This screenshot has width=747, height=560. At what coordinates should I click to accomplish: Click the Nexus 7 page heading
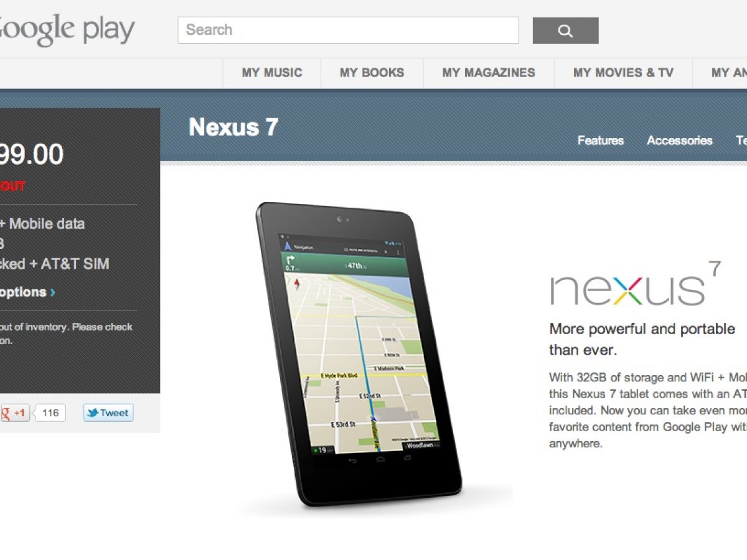point(233,128)
